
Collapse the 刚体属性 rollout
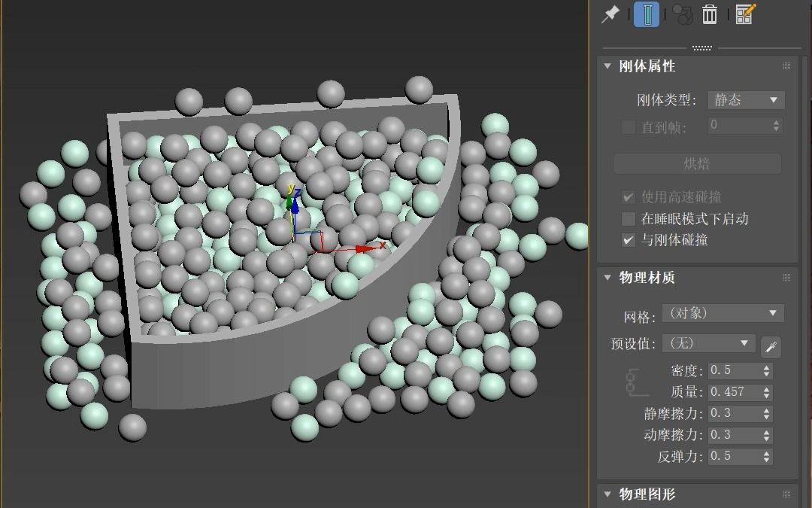(606, 65)
